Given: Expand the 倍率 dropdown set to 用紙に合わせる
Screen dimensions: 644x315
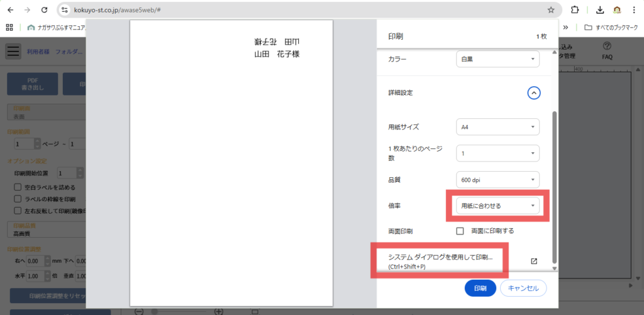Looking at the screenshot, I should [497, 206].
